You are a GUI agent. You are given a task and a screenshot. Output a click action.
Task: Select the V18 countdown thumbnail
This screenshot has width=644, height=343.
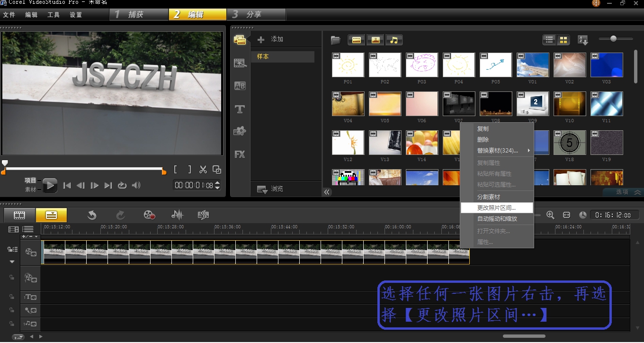[570, 143]
